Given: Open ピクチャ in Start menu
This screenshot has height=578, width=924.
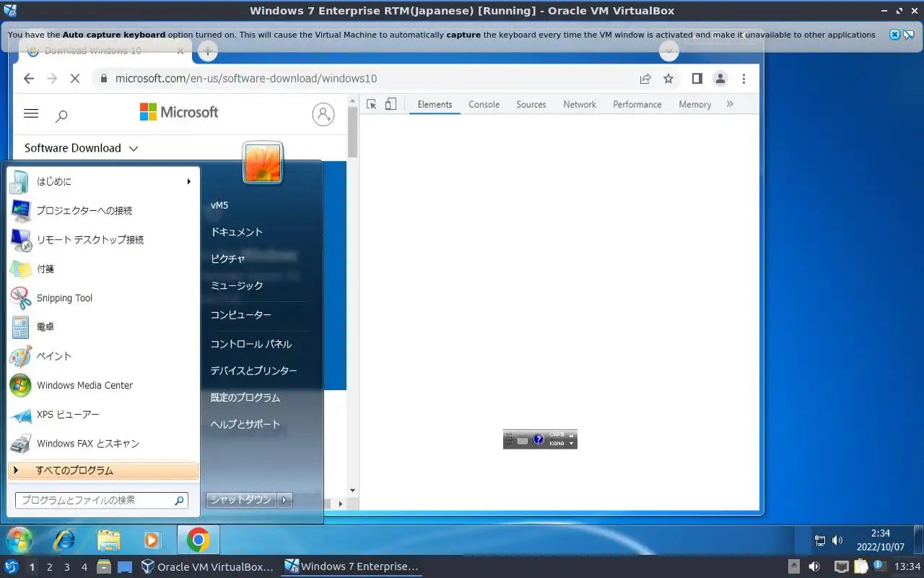Looking at the screenshot, I should (x=228, y=259).
